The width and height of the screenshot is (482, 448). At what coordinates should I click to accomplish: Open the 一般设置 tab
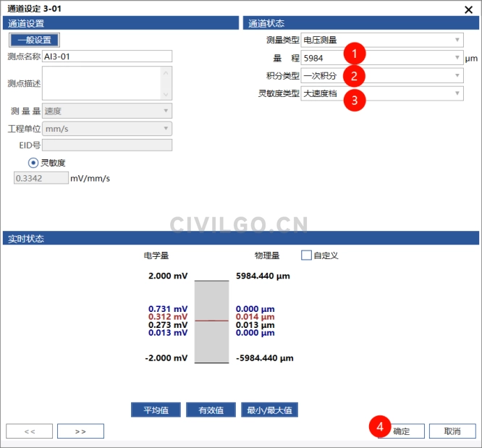point(34,41)
